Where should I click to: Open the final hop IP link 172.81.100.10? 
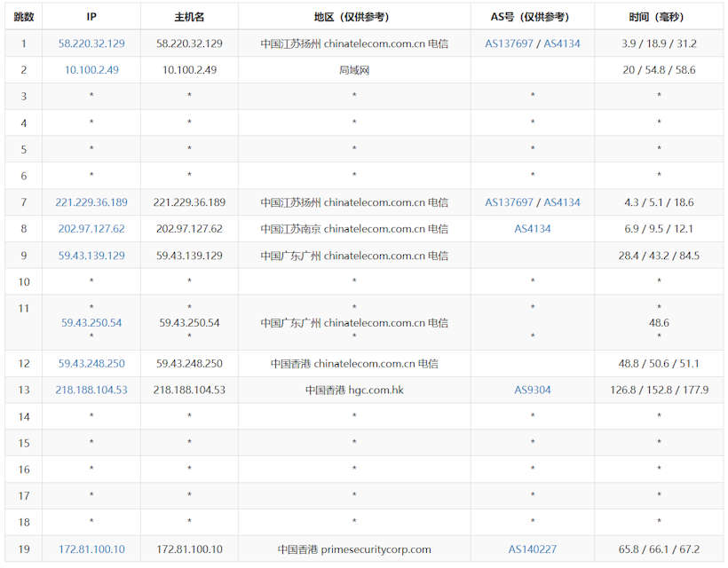(90, 549)
